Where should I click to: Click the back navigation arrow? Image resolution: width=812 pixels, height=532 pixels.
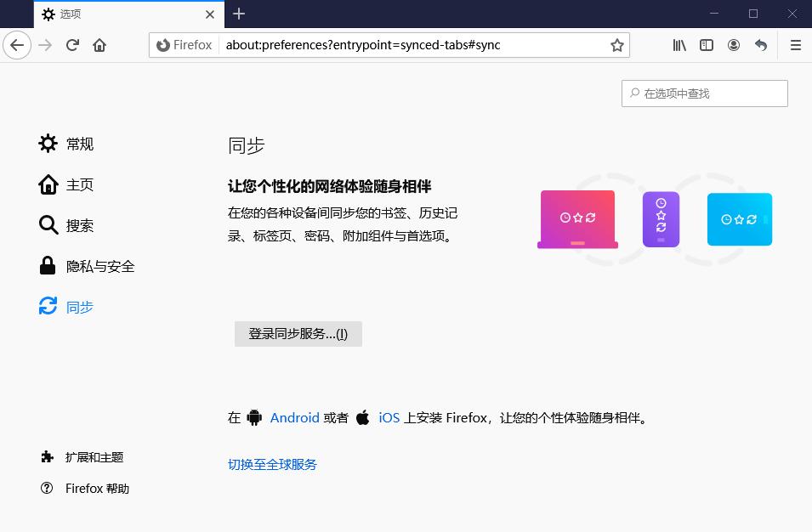pos(17,45)
